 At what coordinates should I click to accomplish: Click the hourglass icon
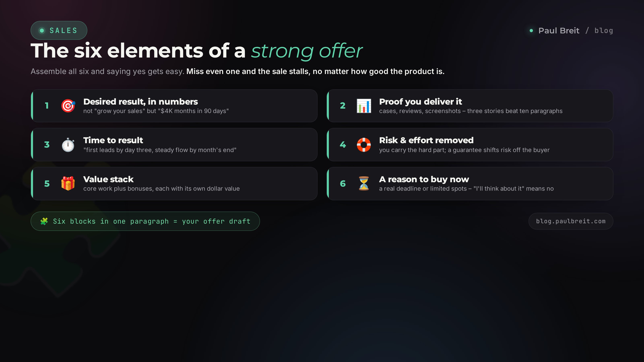[364, 183]
